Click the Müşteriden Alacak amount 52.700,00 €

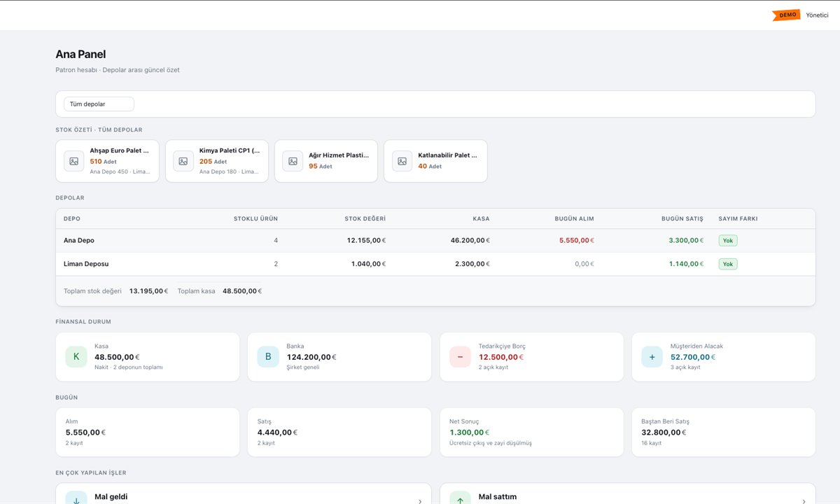(693, 357)
